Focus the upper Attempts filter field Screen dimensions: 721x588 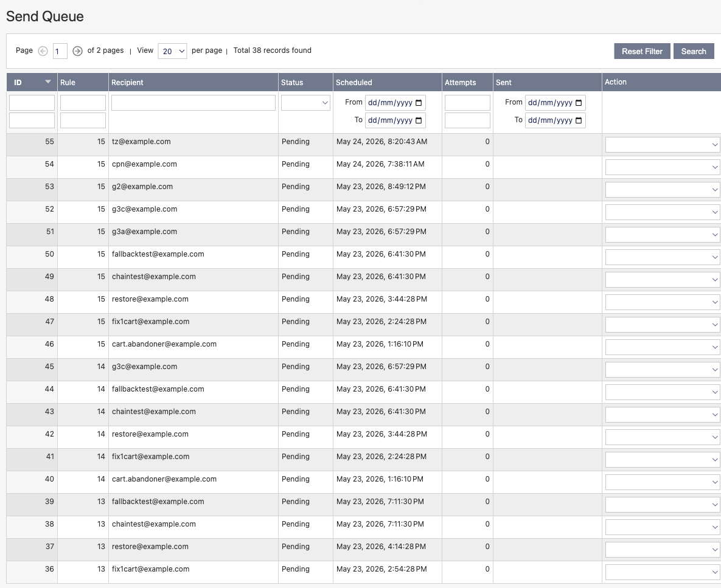point(467,103)
